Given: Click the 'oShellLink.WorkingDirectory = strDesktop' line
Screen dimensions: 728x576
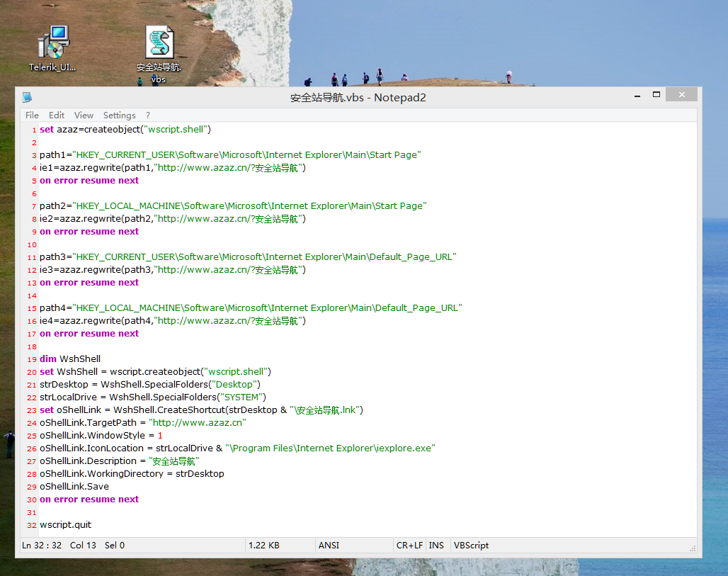Looking at the screenshot, I should coord(132,474).
